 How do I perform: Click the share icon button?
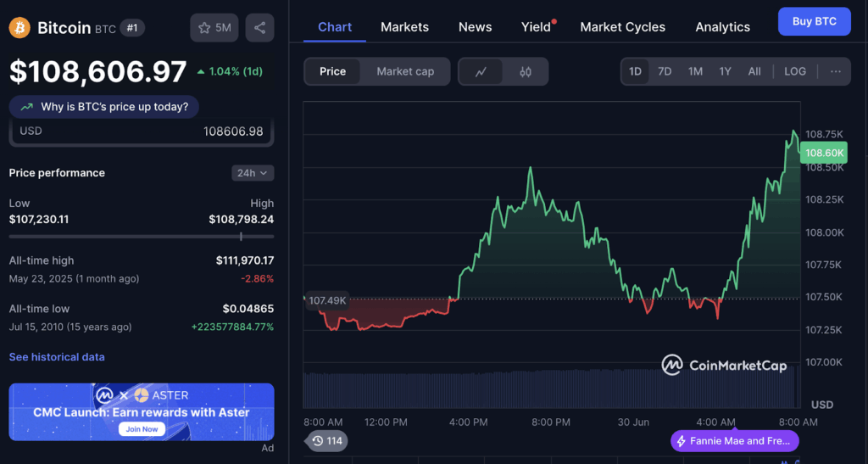(x=259, y=28)
